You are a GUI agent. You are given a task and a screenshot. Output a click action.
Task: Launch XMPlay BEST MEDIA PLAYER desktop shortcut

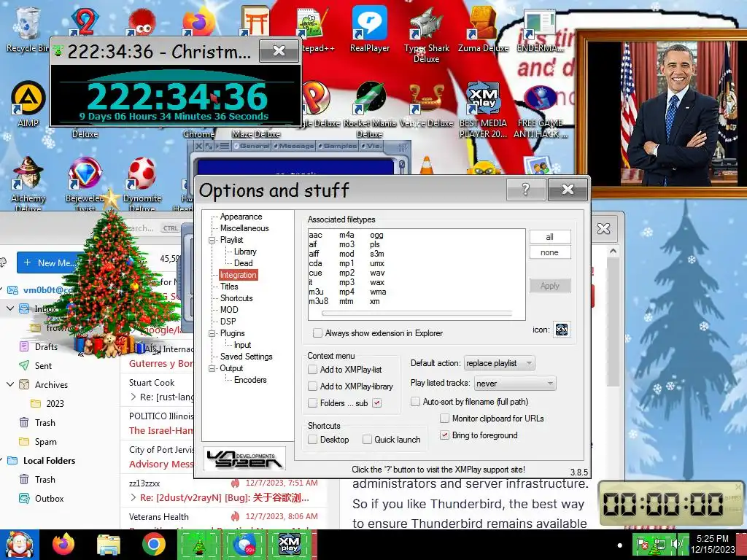pos(483,109)
